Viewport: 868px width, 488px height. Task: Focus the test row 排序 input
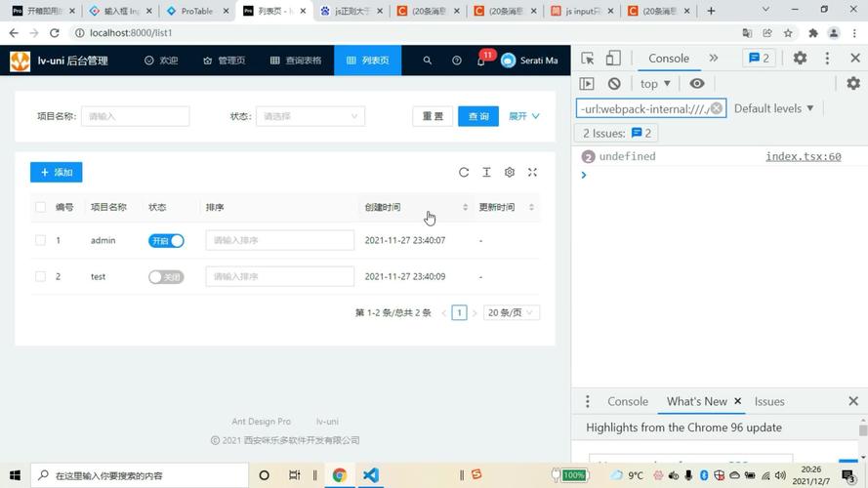pos(279,276)
